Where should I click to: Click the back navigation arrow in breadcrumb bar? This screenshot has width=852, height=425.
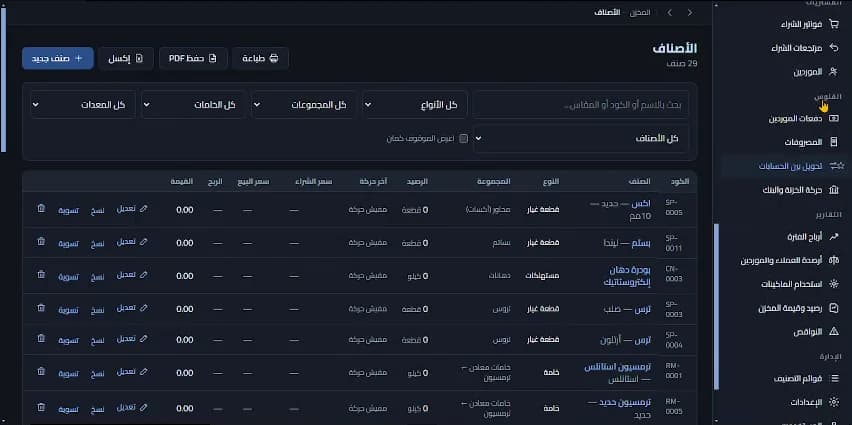click(x=690, y=12)
